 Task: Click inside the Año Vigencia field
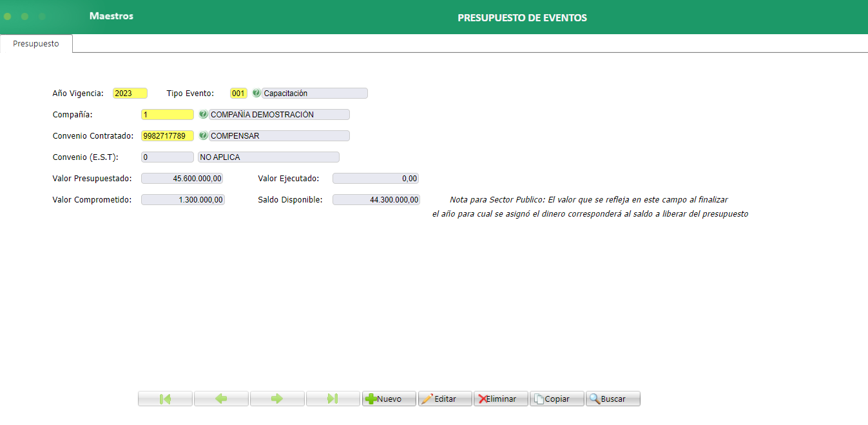(130, 93)
